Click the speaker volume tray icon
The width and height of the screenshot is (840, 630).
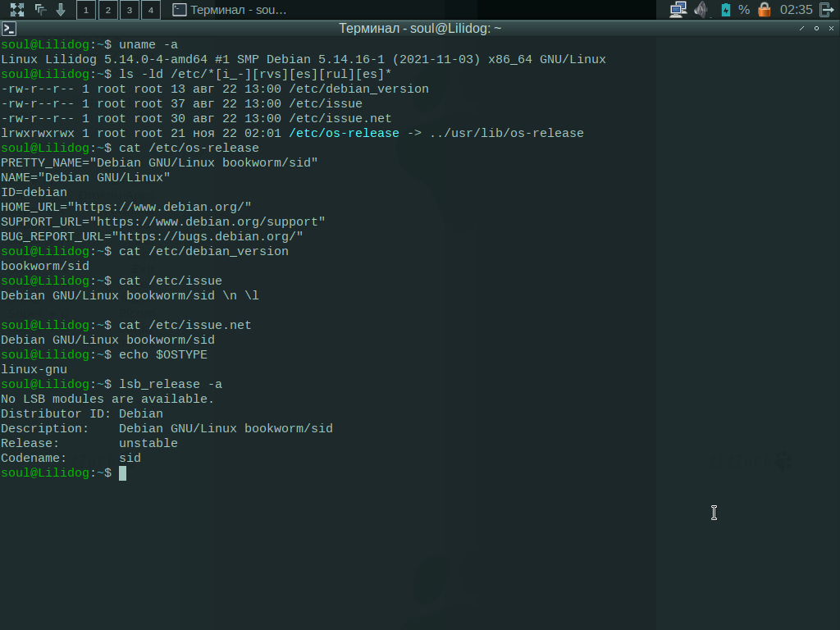pyautogui.click(x=701, y=10)
